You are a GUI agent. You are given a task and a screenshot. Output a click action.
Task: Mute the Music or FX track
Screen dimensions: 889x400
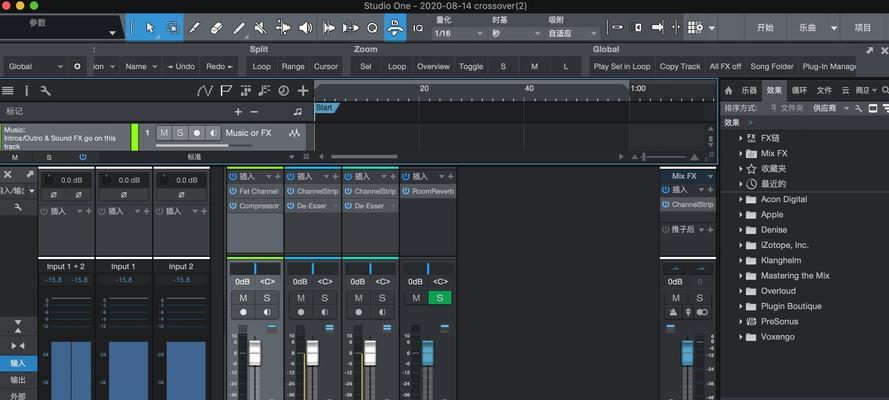click(164, 133)
